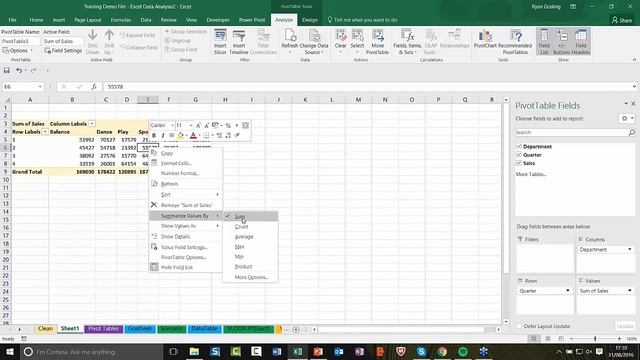Refresh the pivot table from ribbon
The height and width of the screenshot is (360, 640).
(x=290, y=42)
